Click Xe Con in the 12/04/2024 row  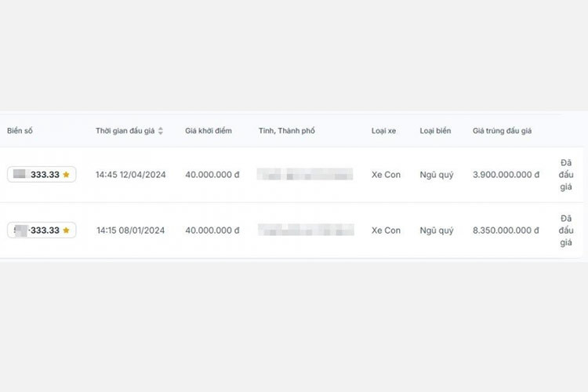[x=386, y=175]
